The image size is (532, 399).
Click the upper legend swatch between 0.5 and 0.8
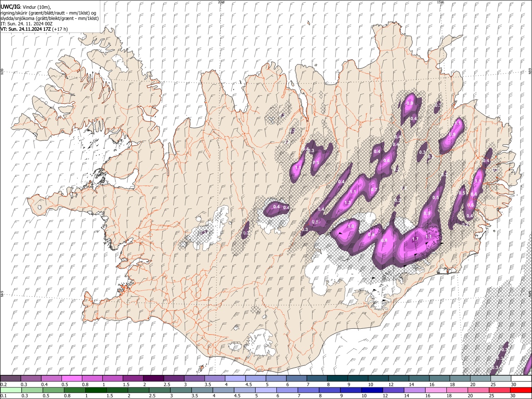[x=71, y=378]
